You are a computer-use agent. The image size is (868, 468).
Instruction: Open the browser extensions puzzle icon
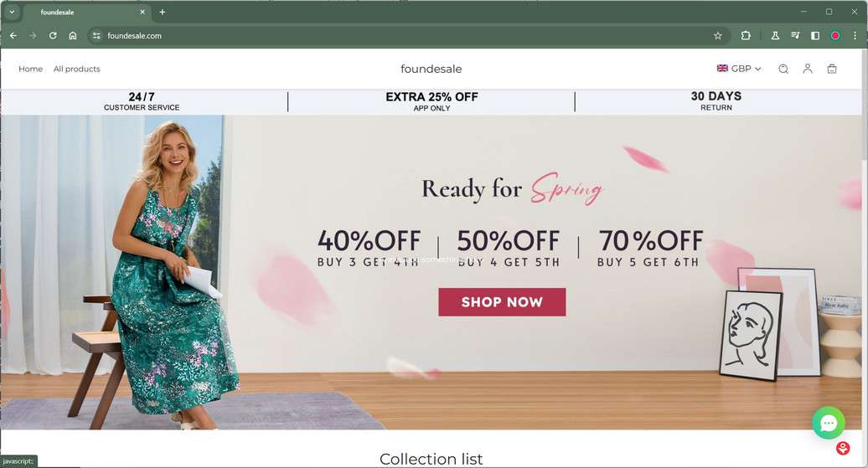click(x=746, y=35)
